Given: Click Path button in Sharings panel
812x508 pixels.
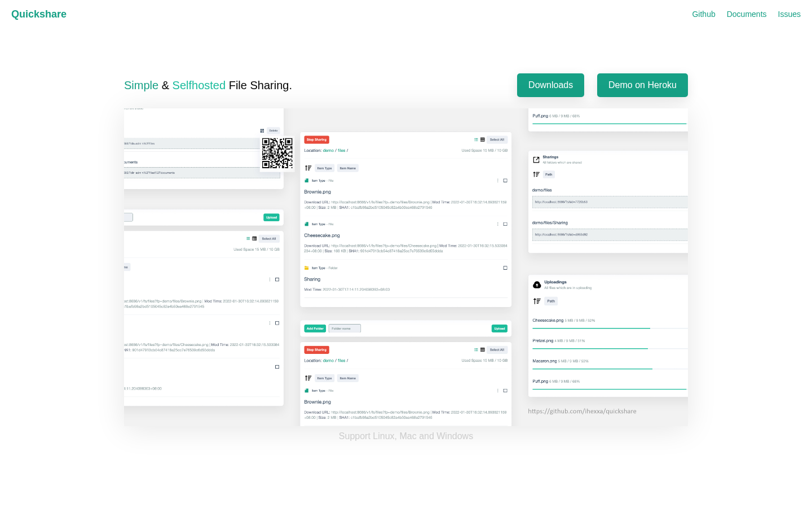Looking at the screenshot, I should coord(549,174).
